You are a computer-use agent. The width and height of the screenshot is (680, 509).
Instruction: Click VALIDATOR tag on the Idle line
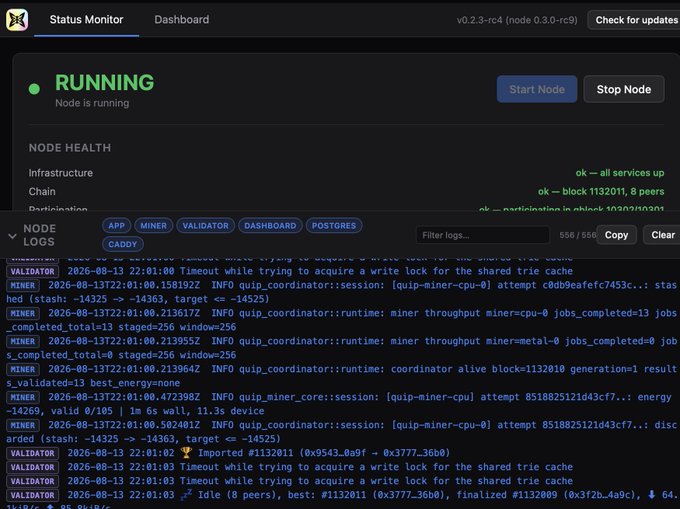[x=33, y=495]
